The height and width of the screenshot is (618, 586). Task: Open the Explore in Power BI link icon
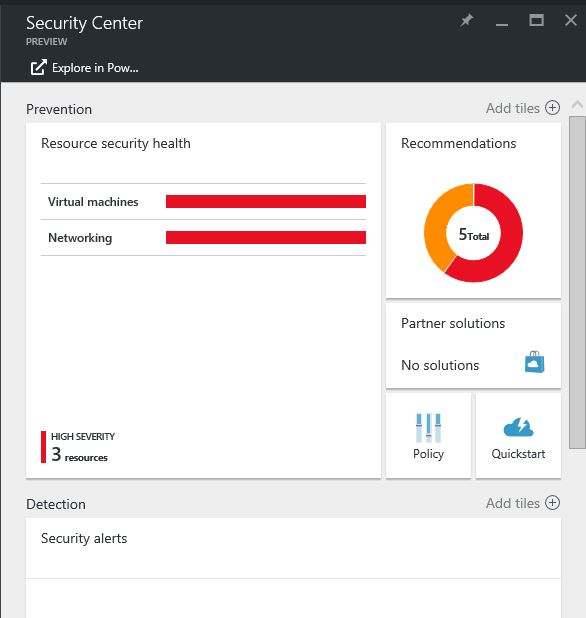(39, 67)
